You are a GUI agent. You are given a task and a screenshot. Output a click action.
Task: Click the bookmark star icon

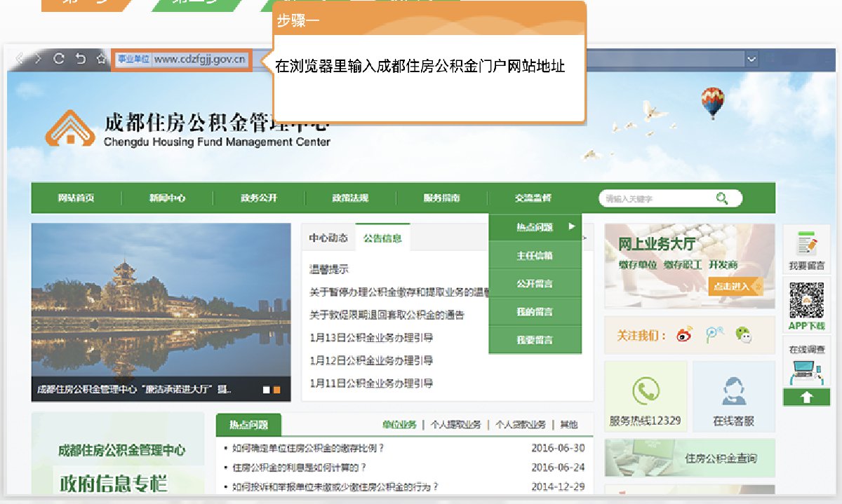coord(101,59)
